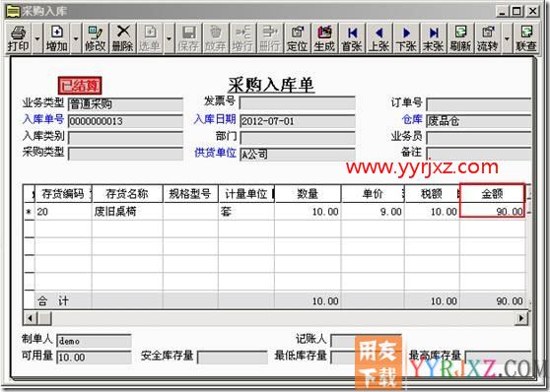Click the empty 采购类型 field
The width and height of the screenshot is (550, 392).
tap(125, 154)
